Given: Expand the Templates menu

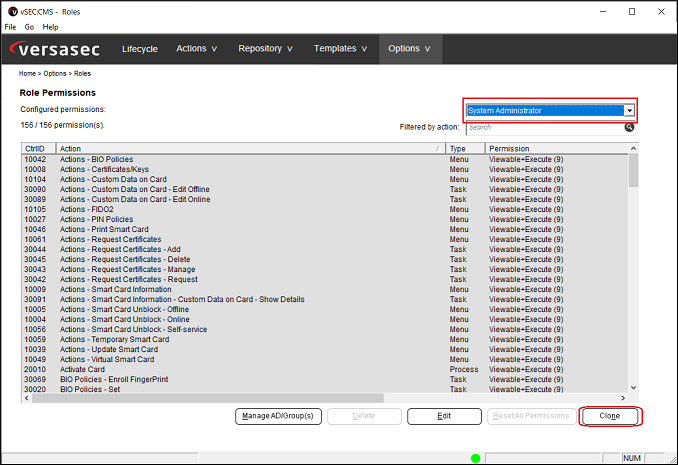Looking at the screenshot, I should pos(340,48).
